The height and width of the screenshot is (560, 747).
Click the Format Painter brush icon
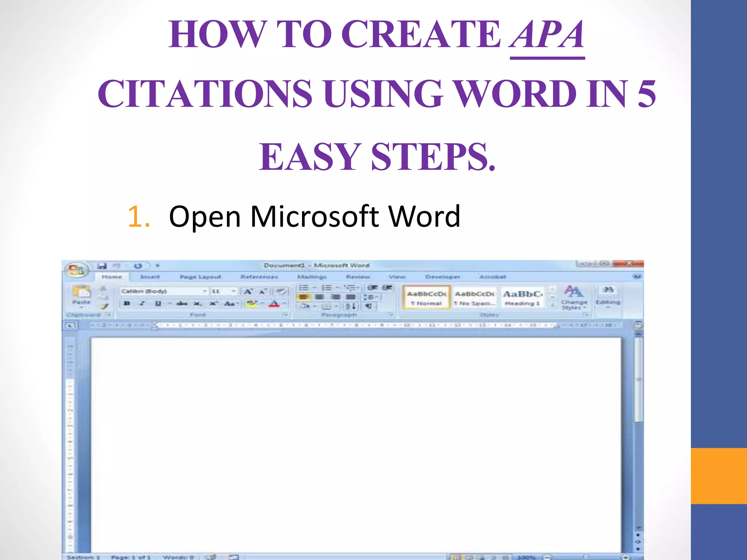pyautogui.click(x=105, y=306)
